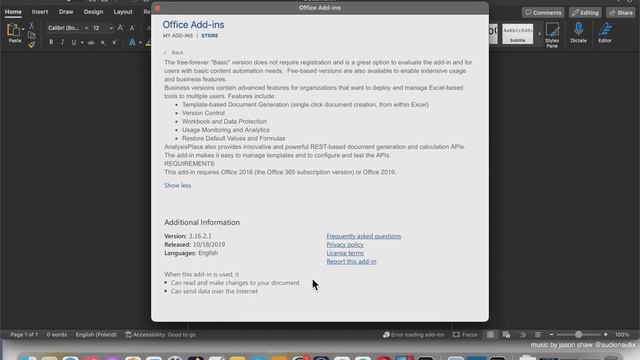
Task: Click Error loading add-ins status
Action: click(x=413, y=335)
